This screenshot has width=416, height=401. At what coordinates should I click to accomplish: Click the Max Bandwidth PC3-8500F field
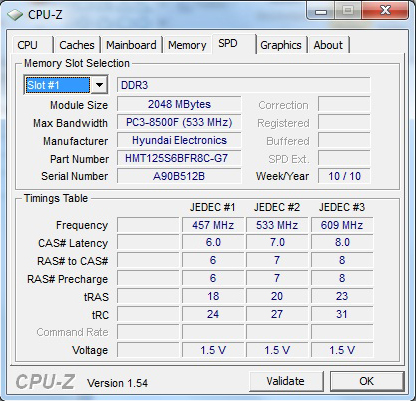coord(179,122)
